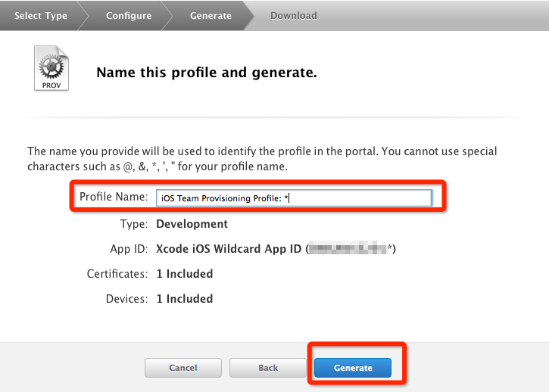Image resolution: width=549 pixels, height=392 pixels.
Task: Select the Generate step in progress bar
Action: pyautogui.click(x=211, y=15)
